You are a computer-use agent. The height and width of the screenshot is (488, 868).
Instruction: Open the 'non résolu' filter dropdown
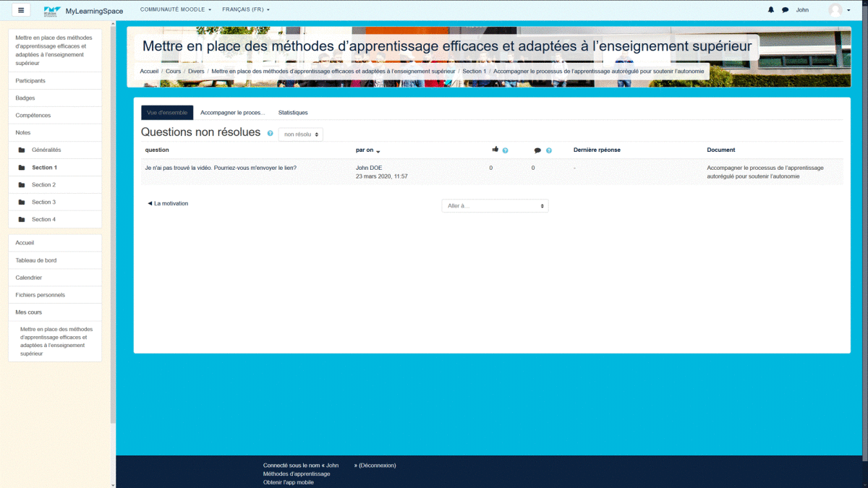(301, 134)
